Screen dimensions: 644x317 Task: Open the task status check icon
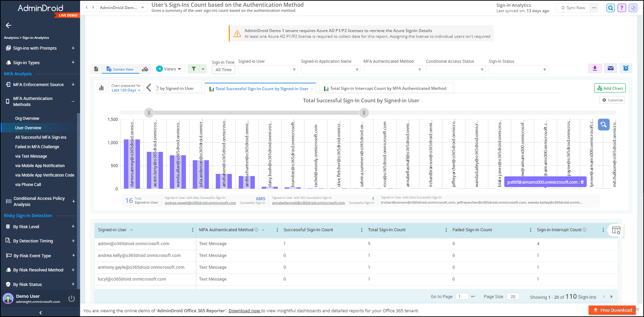(x=633, y=8)
